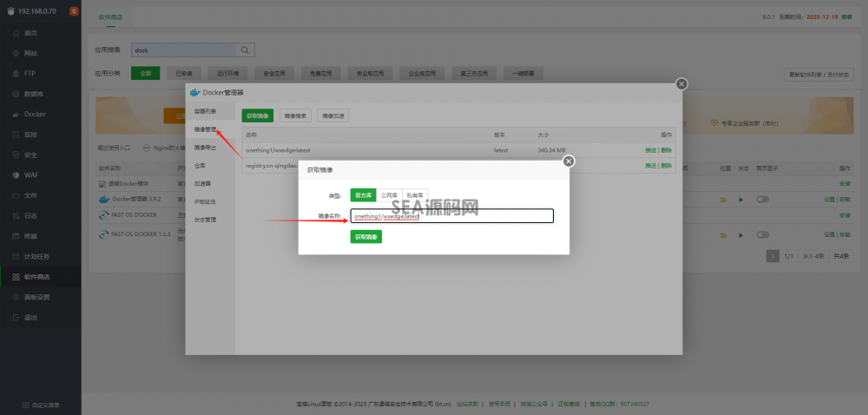Filter apps by 安全应用 category

point(274,73)
